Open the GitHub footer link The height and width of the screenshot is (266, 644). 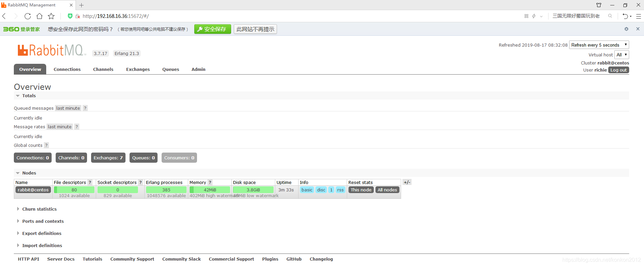pos(294,259)
